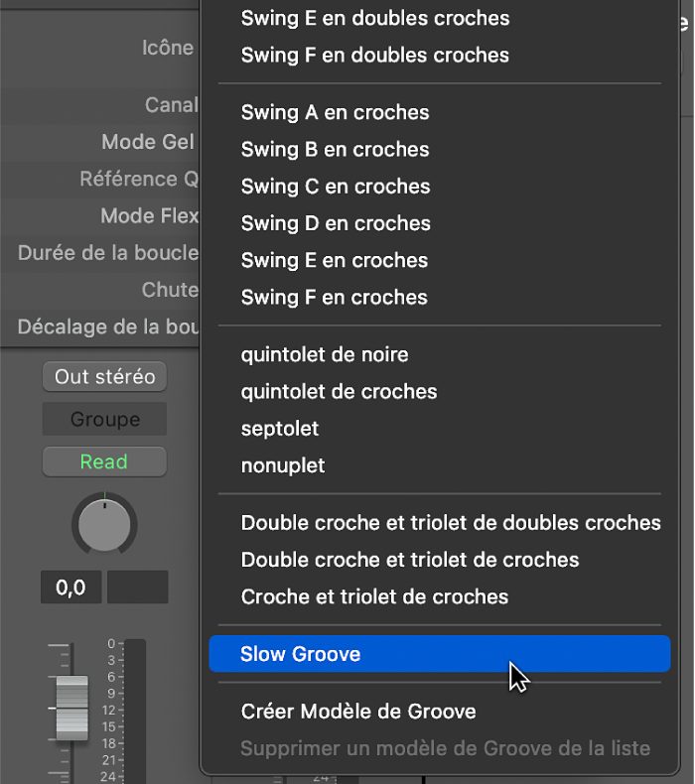Click the Chute parameter row
The width and height of the screenshot is (695, 784).
100,290
